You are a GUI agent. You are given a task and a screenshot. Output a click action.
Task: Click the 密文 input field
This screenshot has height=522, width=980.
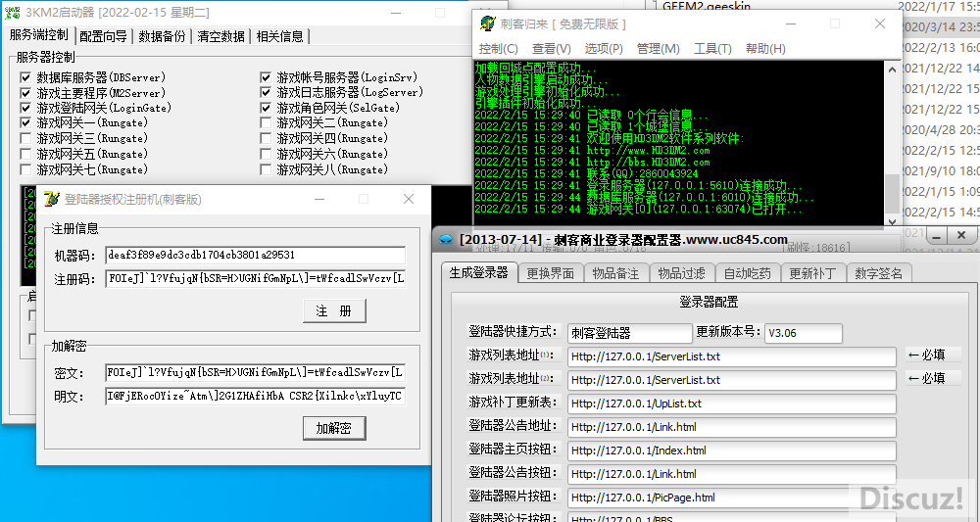coord(255,373)
